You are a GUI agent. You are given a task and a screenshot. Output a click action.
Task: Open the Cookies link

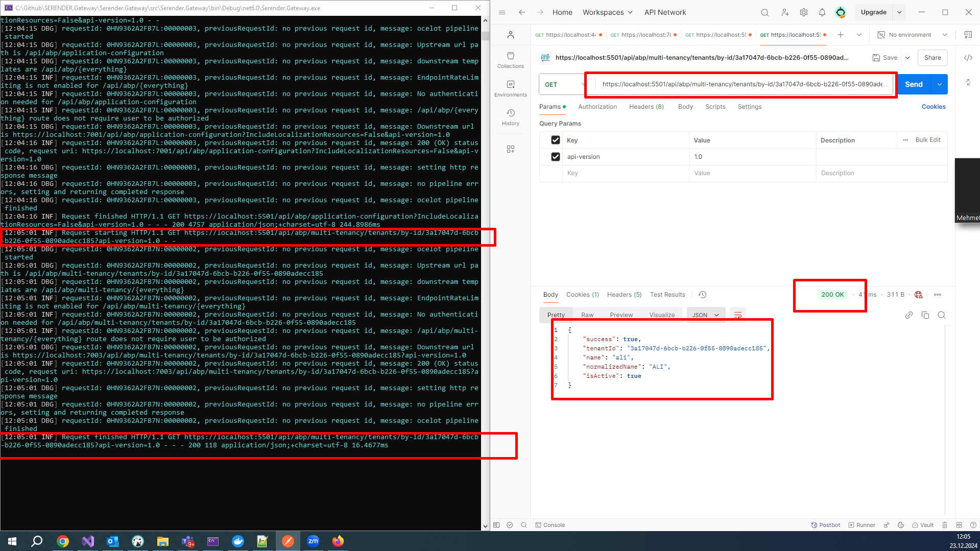pos(933,107)
